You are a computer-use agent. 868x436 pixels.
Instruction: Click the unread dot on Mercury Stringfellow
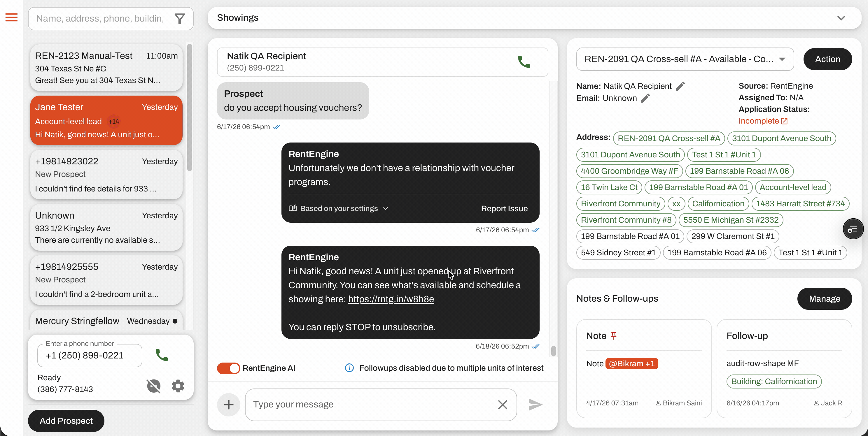point(175,321)
